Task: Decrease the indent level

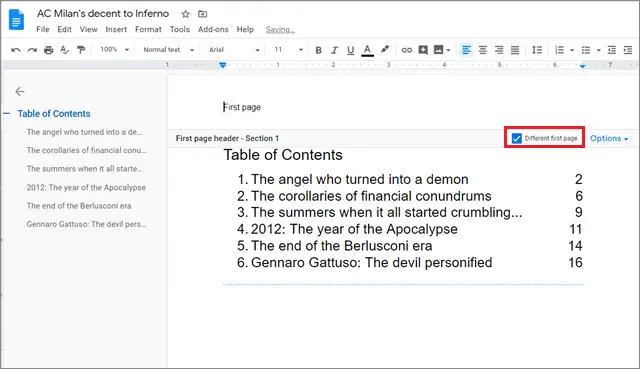Action: (611, 50)
